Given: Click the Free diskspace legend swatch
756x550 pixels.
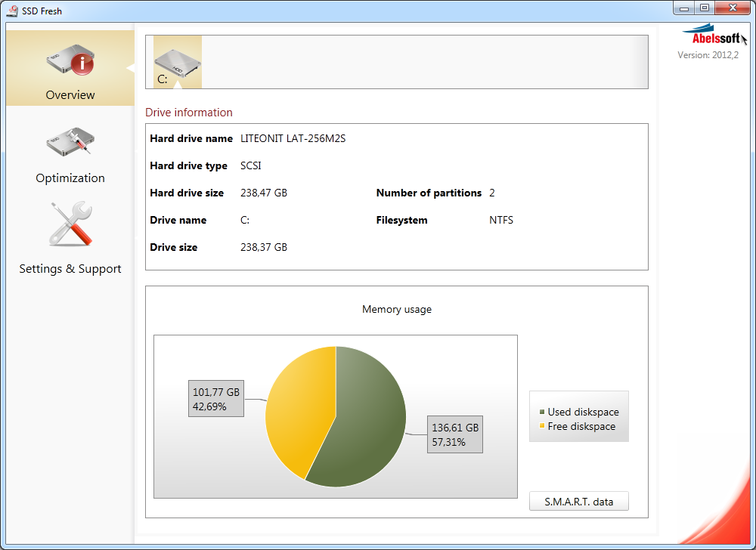Looking at the screenshot, I should coord(542,427).
